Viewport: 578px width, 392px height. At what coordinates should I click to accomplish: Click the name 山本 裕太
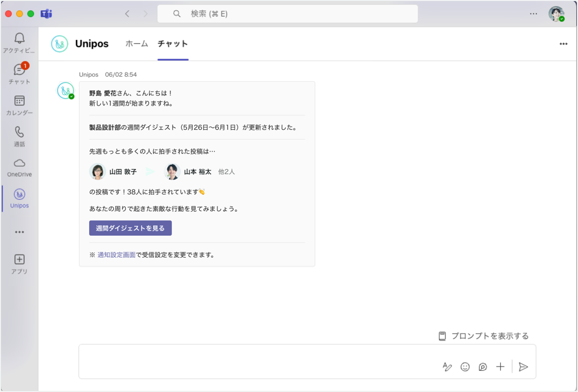pos(198,172)
